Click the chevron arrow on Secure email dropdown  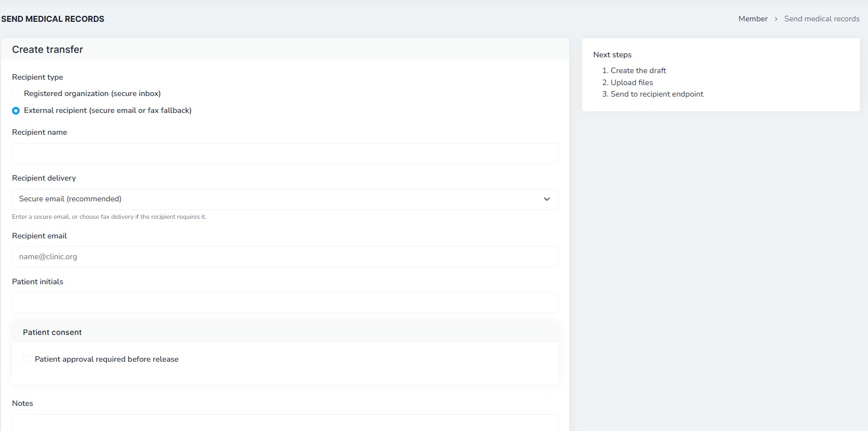(x=547, y=199)
